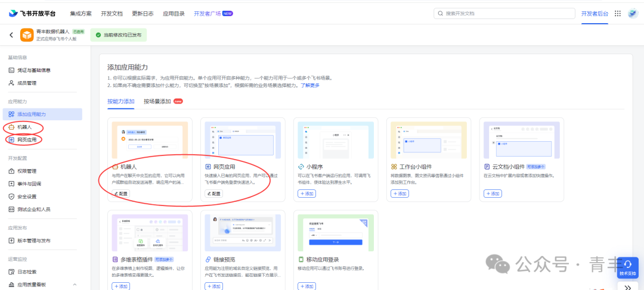
Task: Click the 链接预览 chain icon
Action: click(208, 260)
